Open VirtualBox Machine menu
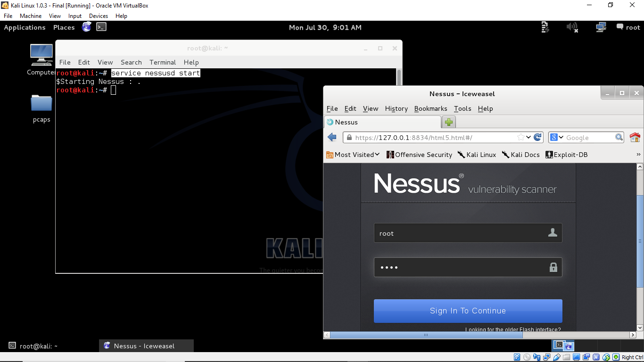644x362 pixels. coord(31,16)
